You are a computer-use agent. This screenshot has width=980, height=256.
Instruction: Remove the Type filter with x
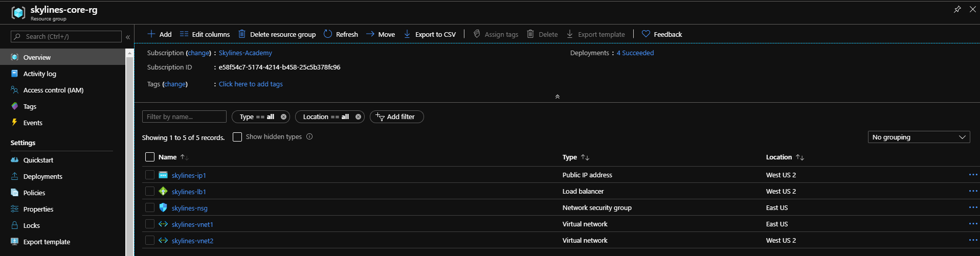283,117
